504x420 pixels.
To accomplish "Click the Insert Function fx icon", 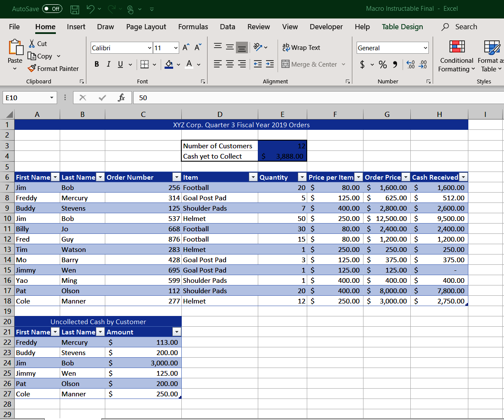I will (x=121, y=98).
